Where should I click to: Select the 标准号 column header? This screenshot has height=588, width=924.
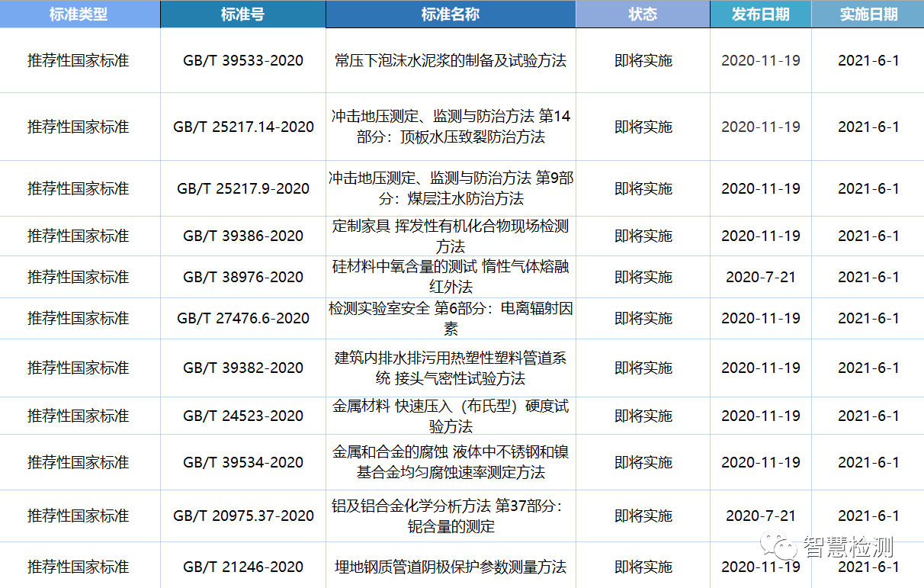click(x=242, y=14)
